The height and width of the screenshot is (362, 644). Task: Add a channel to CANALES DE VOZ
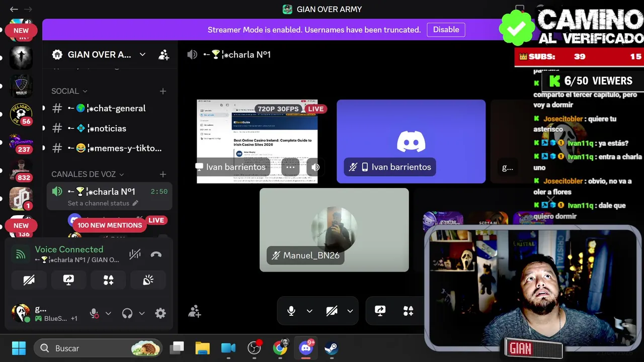[x=163, y=174]
